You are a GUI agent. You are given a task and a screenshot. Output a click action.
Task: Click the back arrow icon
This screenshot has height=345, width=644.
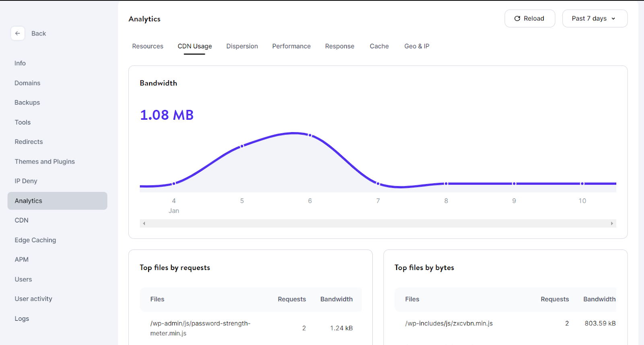(x=18, y=33)
